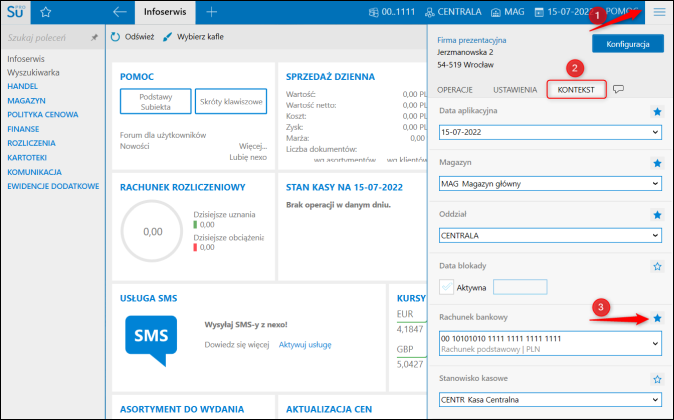Click the EUR exchange rate entry
The image size is (674, 420).
[x=411, y=322]
